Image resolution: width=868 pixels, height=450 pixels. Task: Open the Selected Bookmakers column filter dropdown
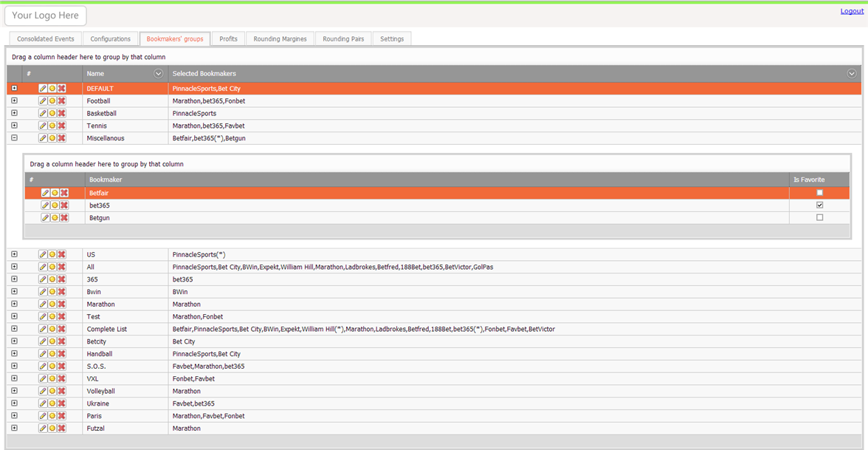[851, 74]
